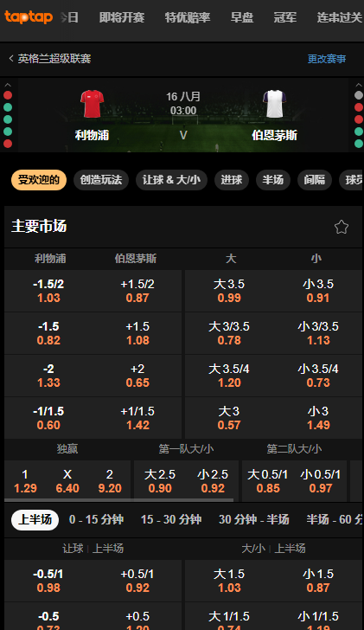Screen dimensions: 364x630
Task: Pick handicap +1/1.5 odds 1.42
Action: [x=137, y=418]
